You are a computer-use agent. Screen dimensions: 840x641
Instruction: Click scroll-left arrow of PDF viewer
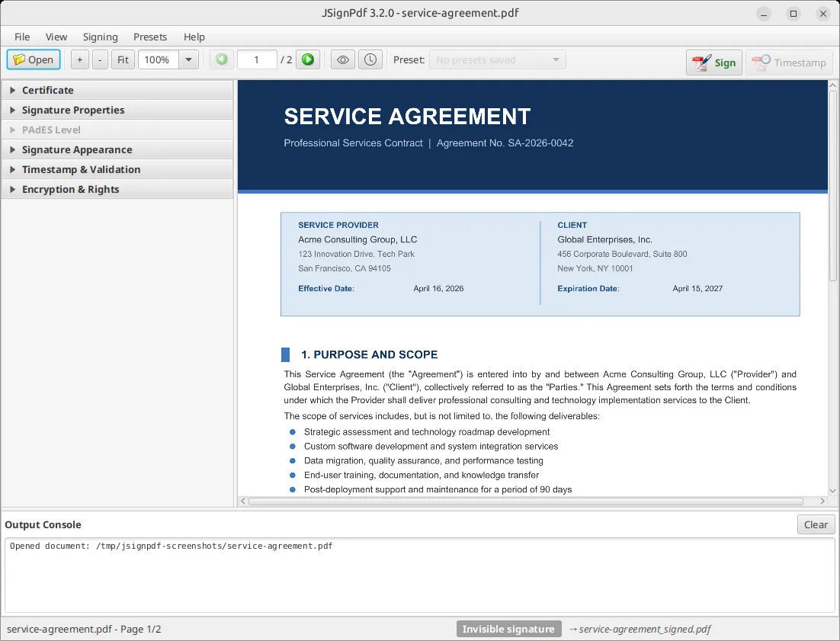coord(243,502)
